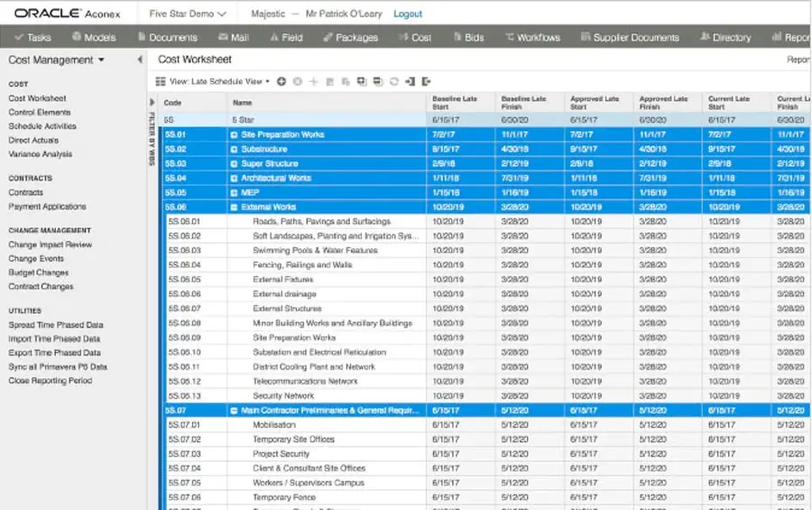Image resolution: width=812 pixels, height=510 pixels.
Task: Click the collapse all rows icon
Action: [378, 81]
